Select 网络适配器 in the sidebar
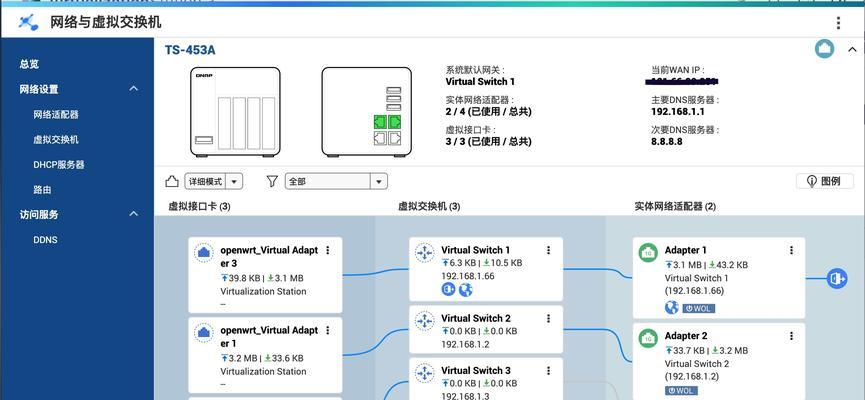This screenshot has height=400, width=865. (56, 115)
